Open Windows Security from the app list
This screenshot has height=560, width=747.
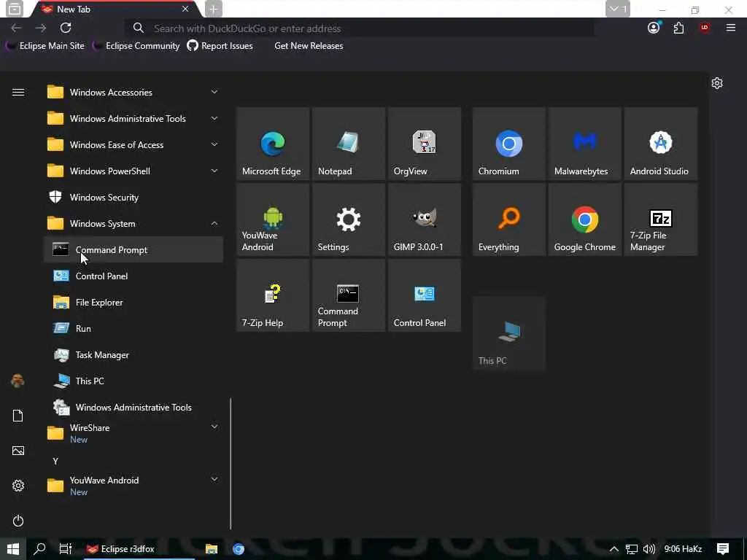tap(133, 197)
